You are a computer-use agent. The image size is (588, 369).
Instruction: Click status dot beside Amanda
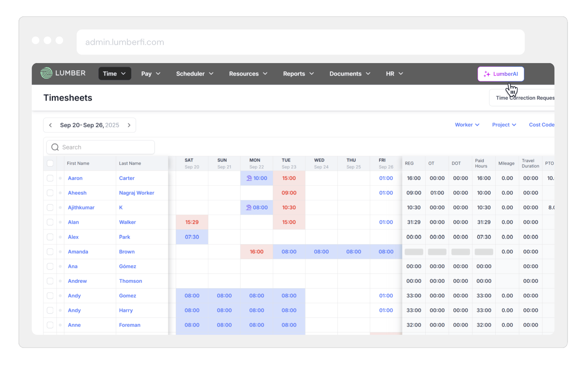click(60, 252)
